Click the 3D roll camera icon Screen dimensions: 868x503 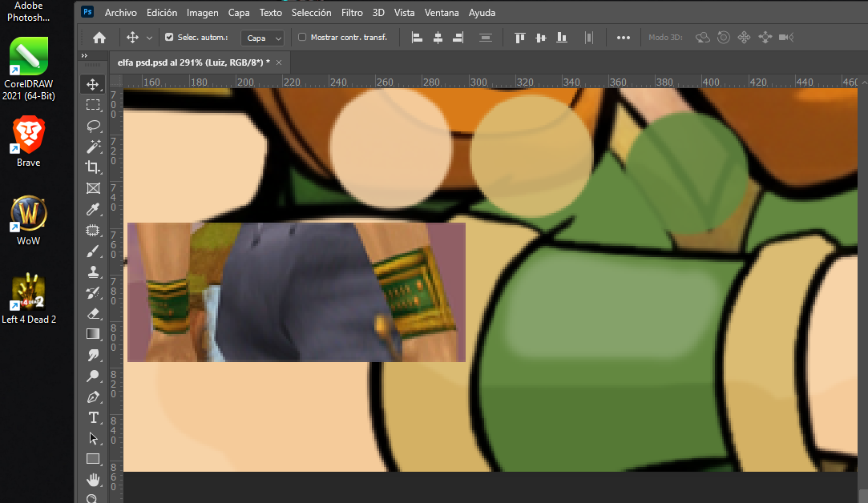pyautogui.click(x=724, y=38)
